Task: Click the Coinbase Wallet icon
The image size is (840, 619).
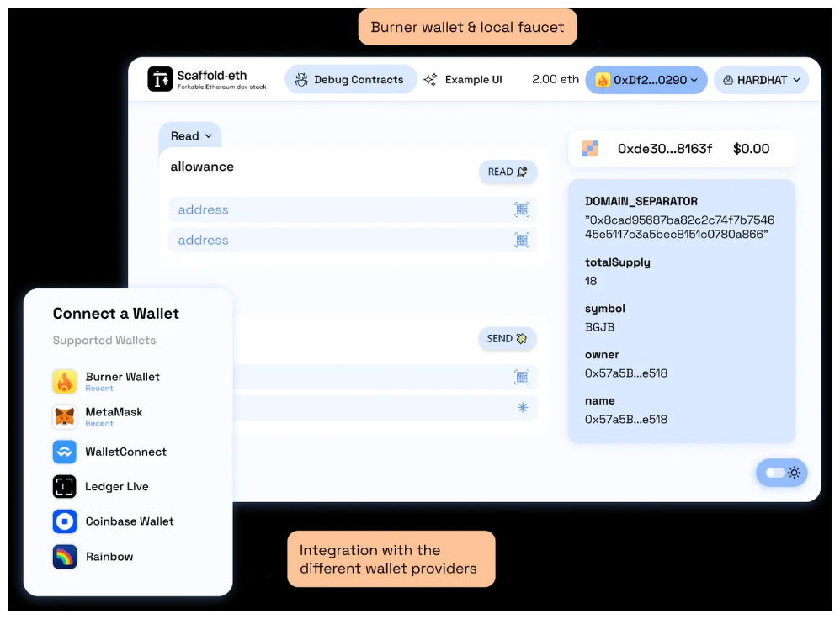Action: tap(65, 521)
